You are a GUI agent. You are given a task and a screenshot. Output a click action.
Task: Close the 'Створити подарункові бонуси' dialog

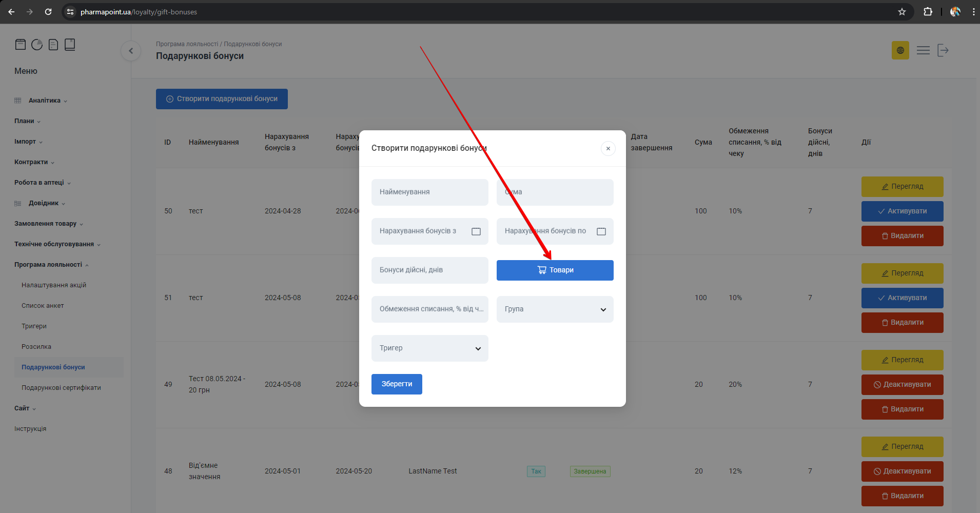[x=608, y=149]
